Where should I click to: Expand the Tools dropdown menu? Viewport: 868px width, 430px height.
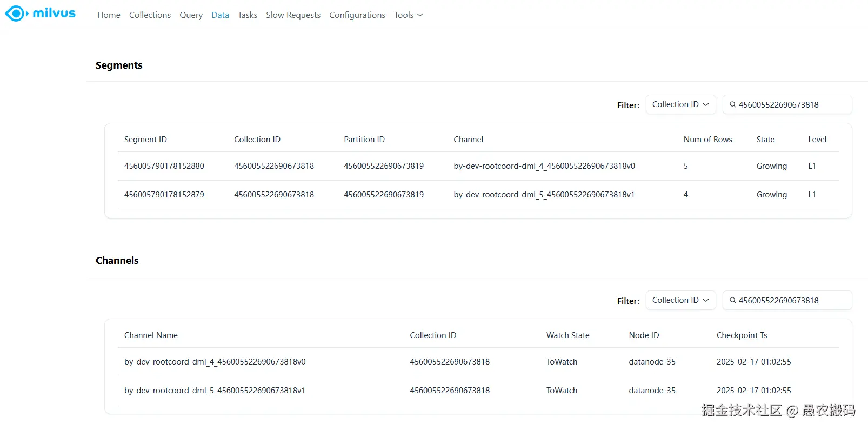tap(409, 15)
